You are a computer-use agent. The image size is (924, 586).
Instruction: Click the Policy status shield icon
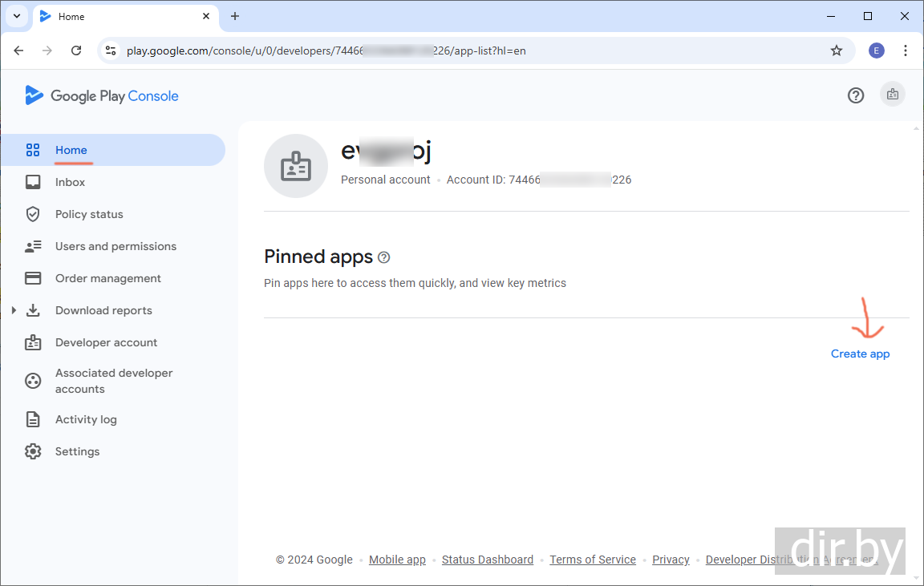click(33, 214)
